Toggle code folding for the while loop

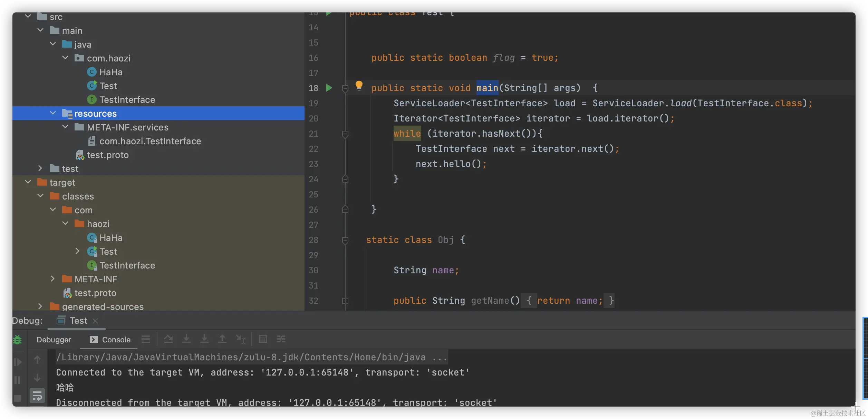pos(345,134)
